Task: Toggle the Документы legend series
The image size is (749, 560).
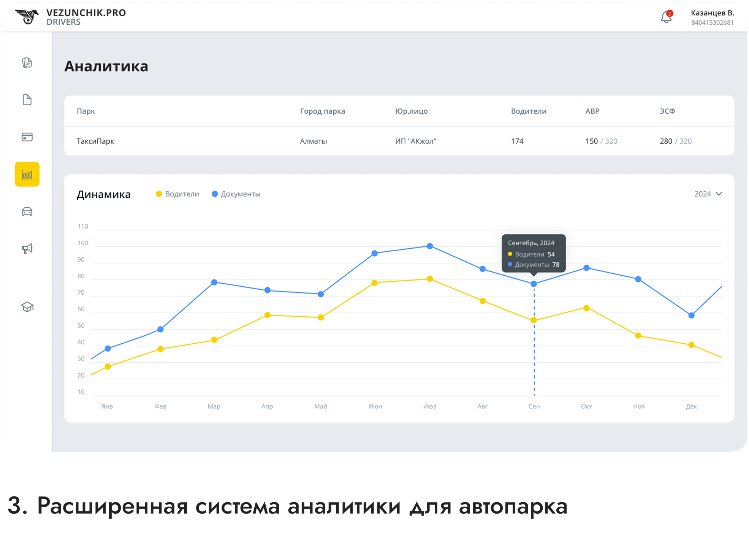Action: [x=236, y=194]
